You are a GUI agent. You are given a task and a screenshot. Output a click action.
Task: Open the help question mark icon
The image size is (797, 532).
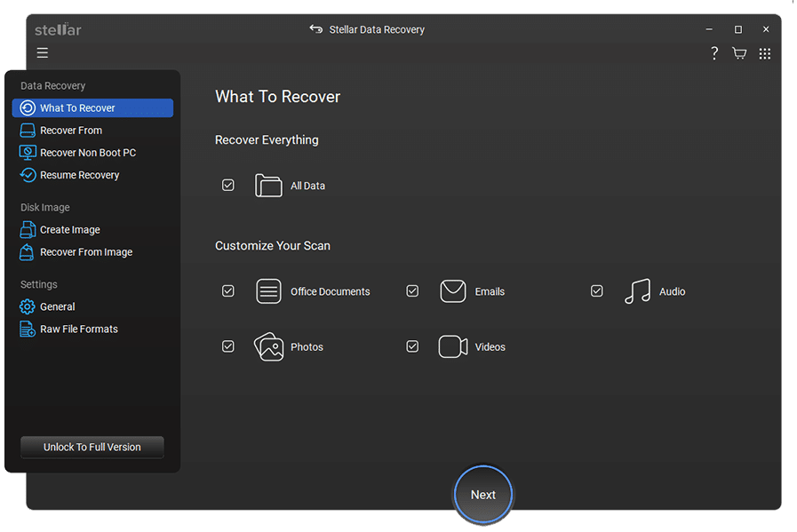pyautogui.click(x=714, y=53)
